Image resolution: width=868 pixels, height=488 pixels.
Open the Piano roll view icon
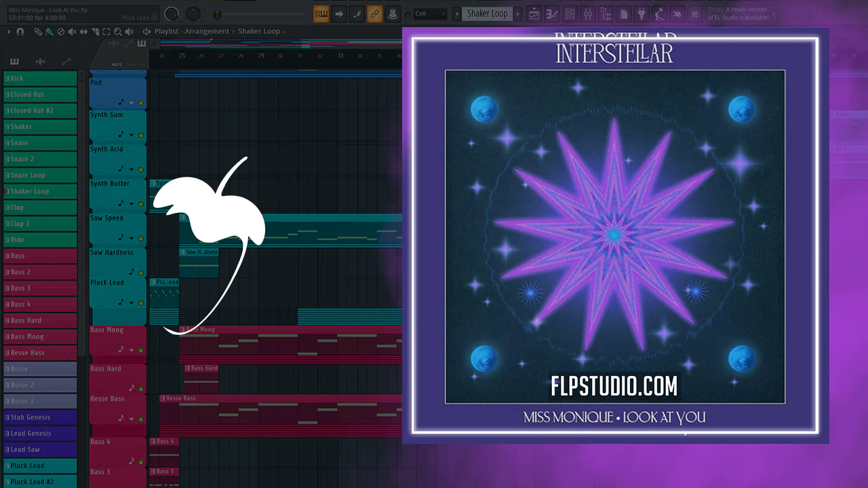[552, 14]
